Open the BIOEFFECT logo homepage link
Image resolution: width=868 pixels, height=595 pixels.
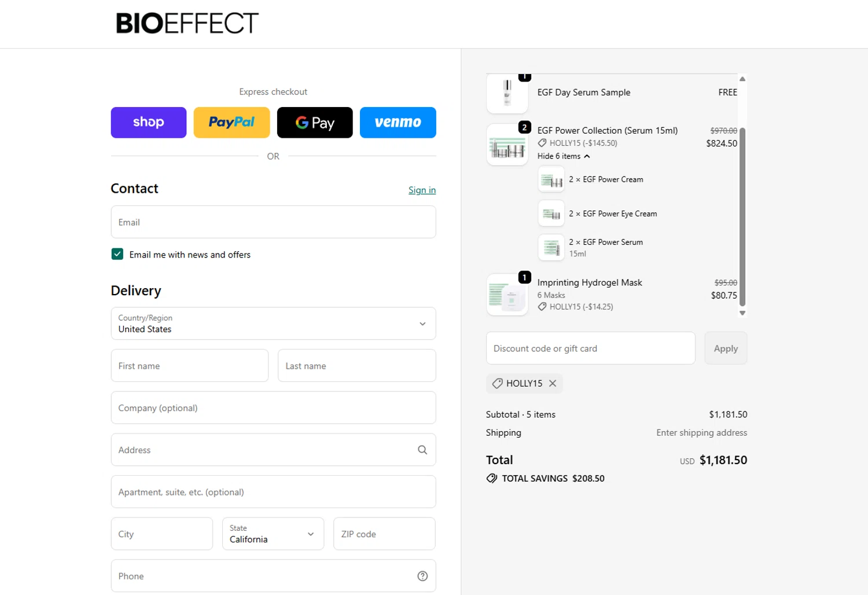(187, 23)
